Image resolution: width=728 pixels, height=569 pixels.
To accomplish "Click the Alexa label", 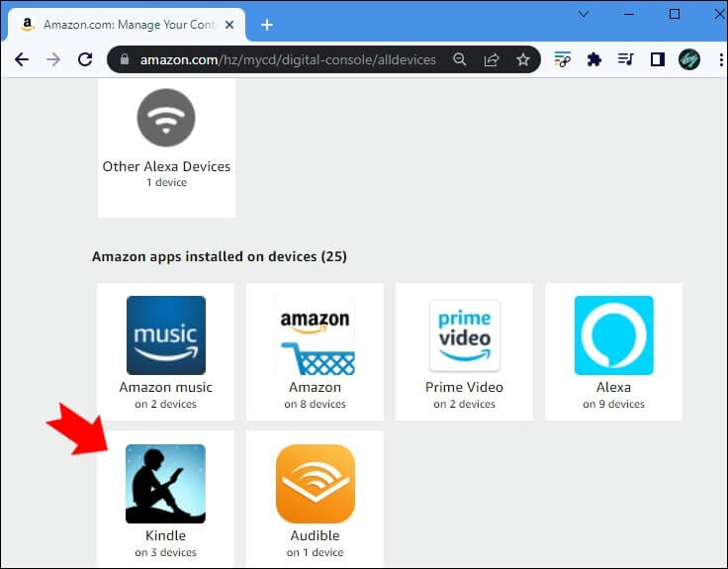I will pyautogui.click(x=614, y=387).
